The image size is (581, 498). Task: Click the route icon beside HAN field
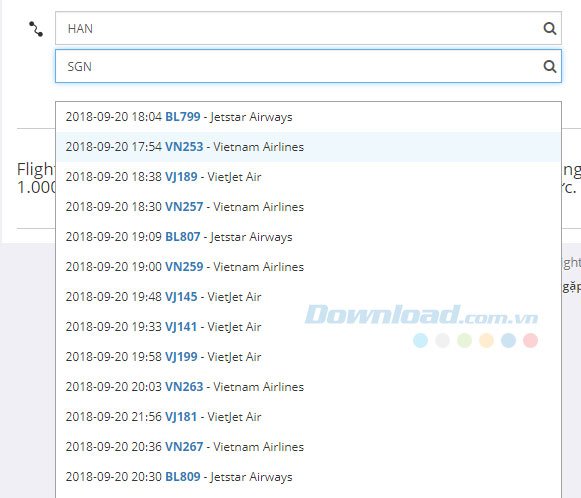(36, 29)
